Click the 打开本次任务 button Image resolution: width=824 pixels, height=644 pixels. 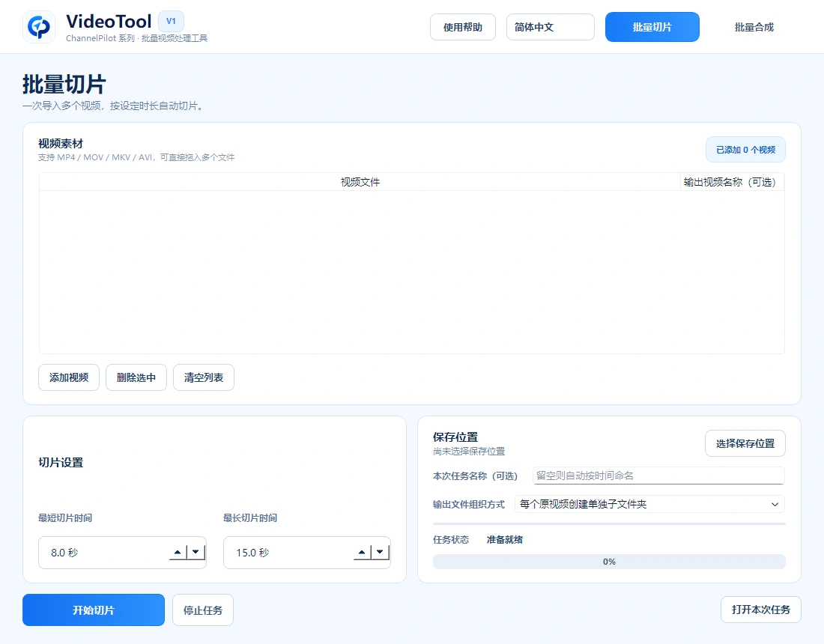[761, 610]
